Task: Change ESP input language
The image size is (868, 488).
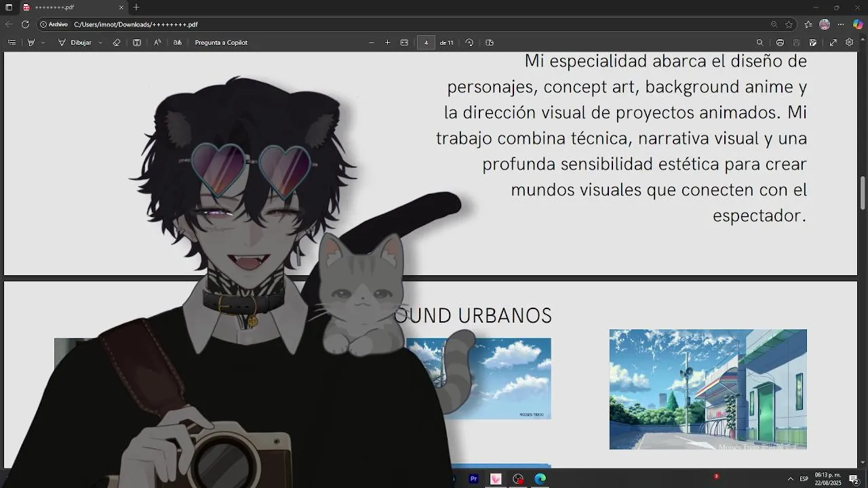Action: coord(804,479)
